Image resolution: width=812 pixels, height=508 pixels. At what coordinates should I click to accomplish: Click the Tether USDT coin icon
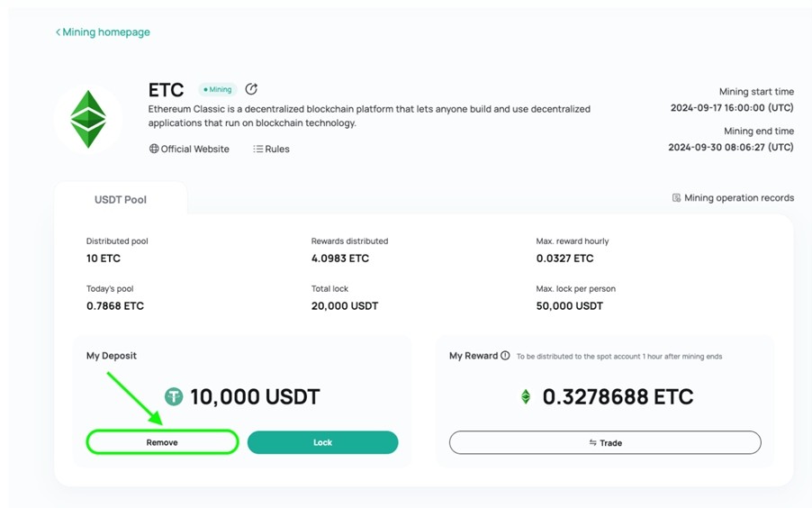pyautogui.click(x=174, y=397)
